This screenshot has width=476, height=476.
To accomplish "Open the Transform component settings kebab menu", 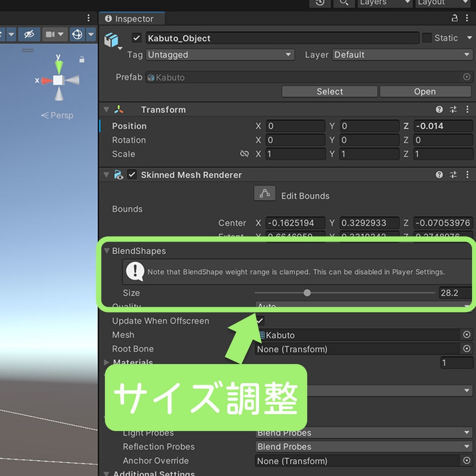I will [468, 109].
